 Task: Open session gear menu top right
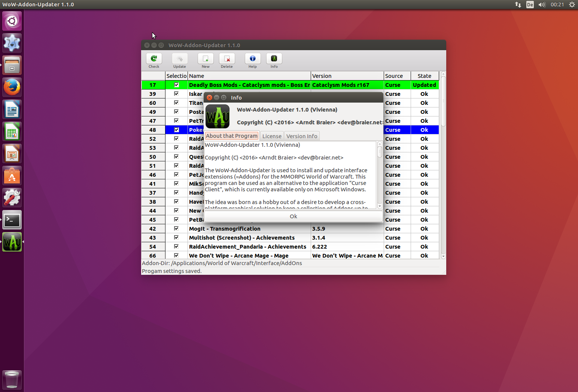(572, 4)
